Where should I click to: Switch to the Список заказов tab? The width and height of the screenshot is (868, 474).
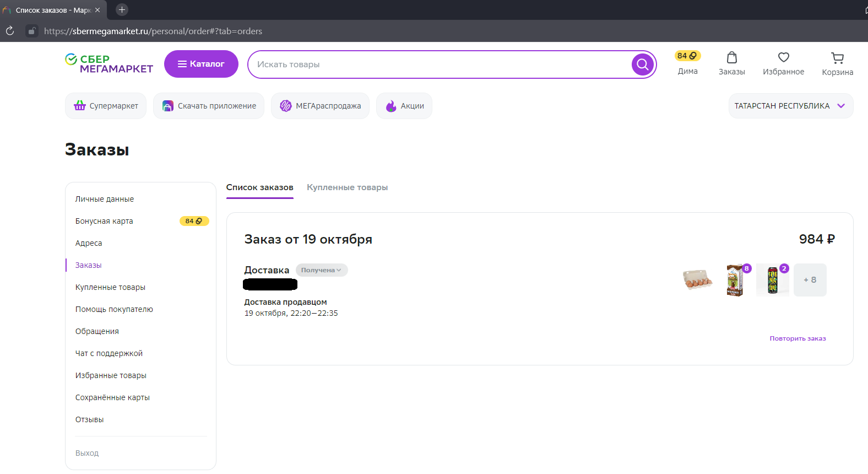[x=260, y=187]
